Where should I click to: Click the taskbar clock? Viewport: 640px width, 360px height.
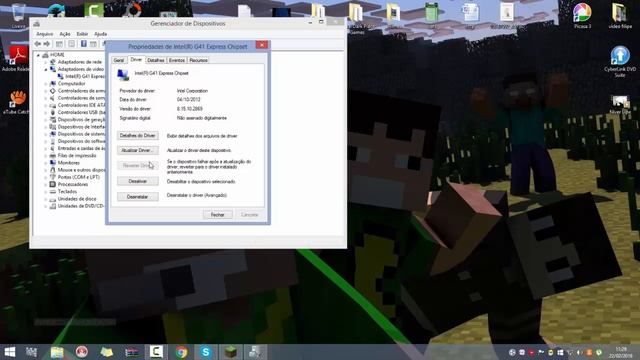[621, 352]
